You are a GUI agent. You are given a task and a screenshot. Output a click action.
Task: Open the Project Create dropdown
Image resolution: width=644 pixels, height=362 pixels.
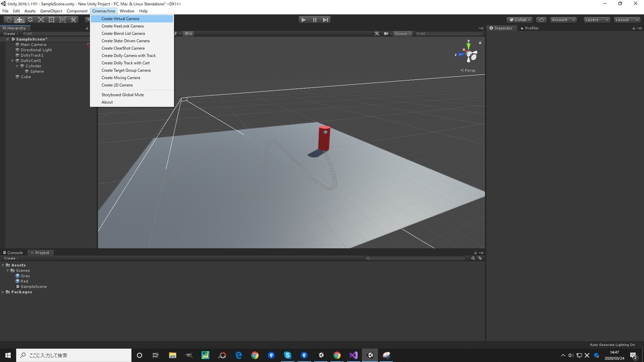[10, 258]
